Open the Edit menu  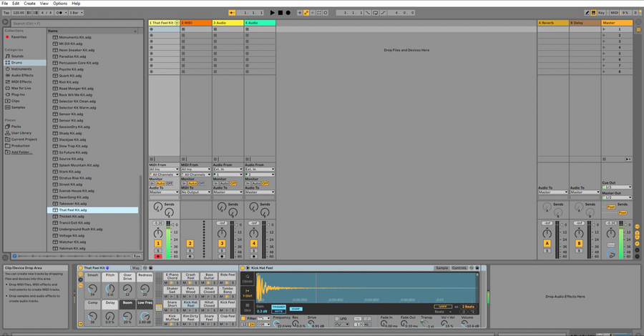[x=16, y=4]
